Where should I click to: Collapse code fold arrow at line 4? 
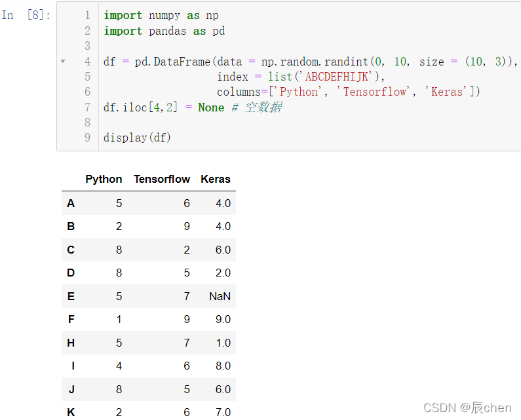tap(63, 61)
